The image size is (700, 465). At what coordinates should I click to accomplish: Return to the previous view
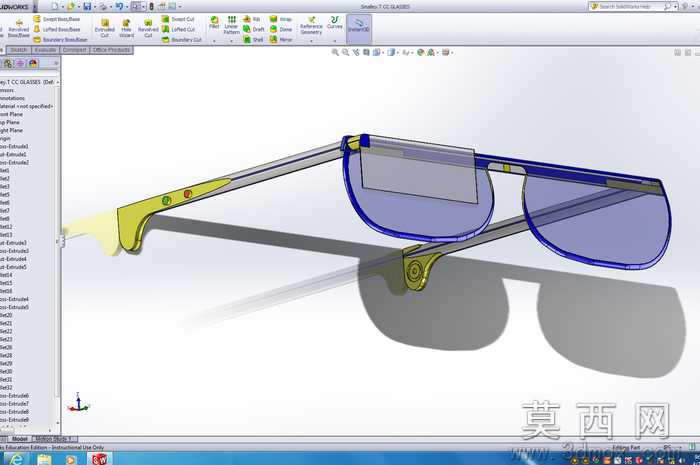356,53
